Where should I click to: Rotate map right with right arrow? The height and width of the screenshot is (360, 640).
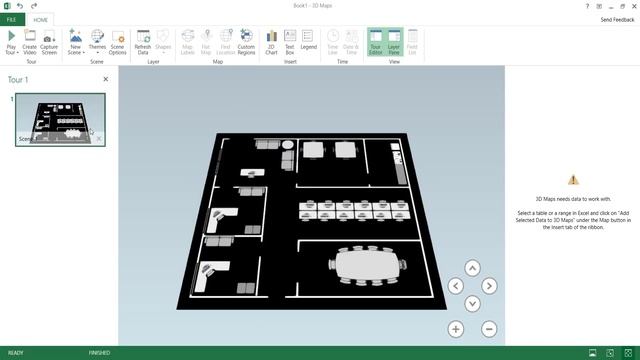pos(489,286)
